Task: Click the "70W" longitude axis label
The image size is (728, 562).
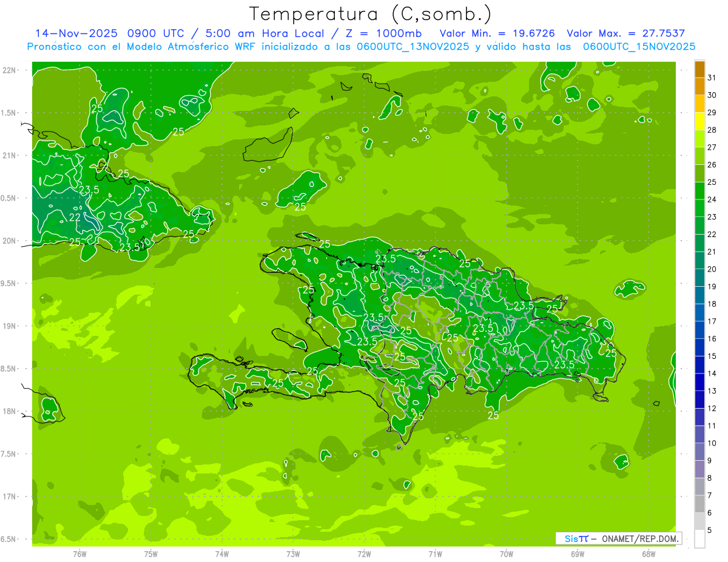Action: 507,554
